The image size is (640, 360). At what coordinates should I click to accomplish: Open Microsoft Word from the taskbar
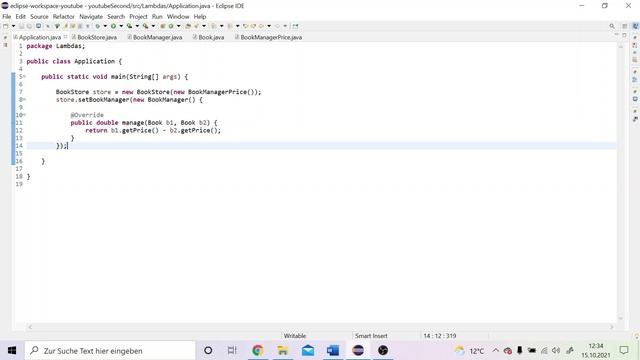(x=333, y=351)
